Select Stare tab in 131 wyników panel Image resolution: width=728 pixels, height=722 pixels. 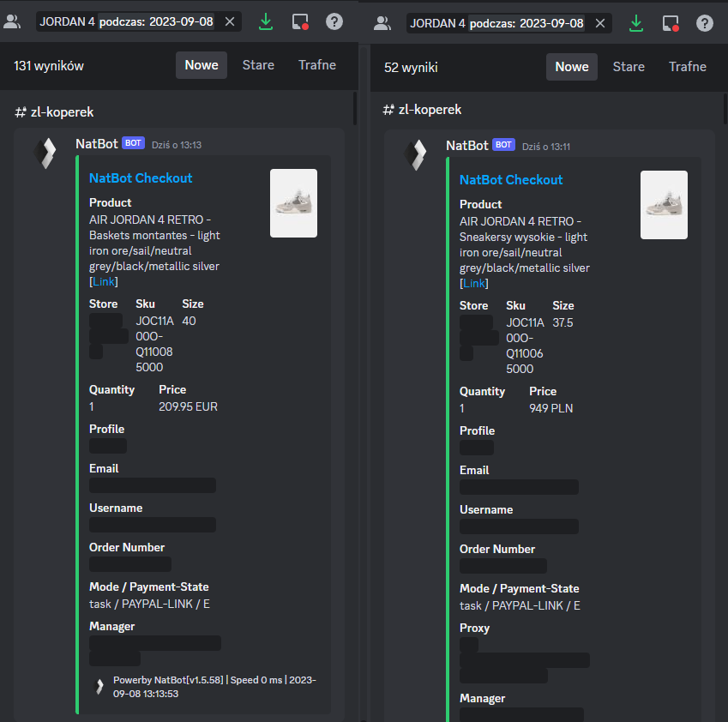coord(258,65)
